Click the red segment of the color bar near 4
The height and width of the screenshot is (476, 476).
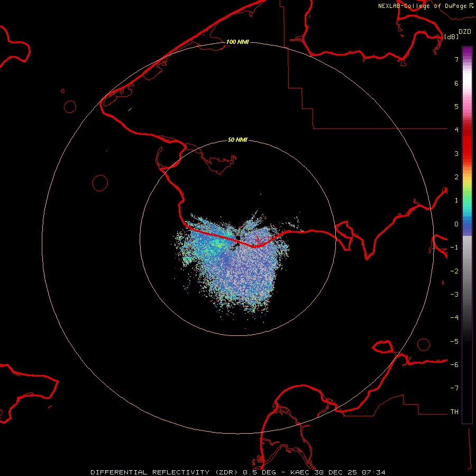click(x=467, y=131)
